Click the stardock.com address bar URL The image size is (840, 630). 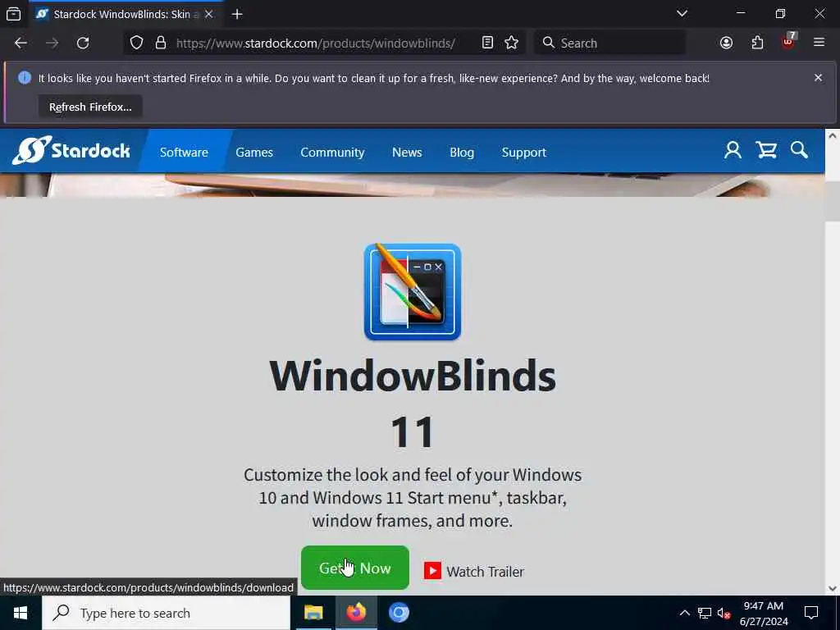click(316, 43)
